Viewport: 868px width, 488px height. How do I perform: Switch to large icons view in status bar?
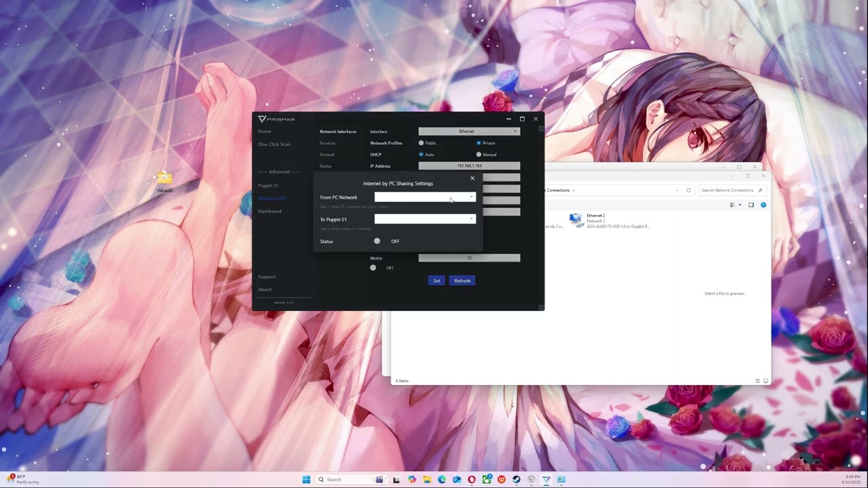[x=766, y=381]
